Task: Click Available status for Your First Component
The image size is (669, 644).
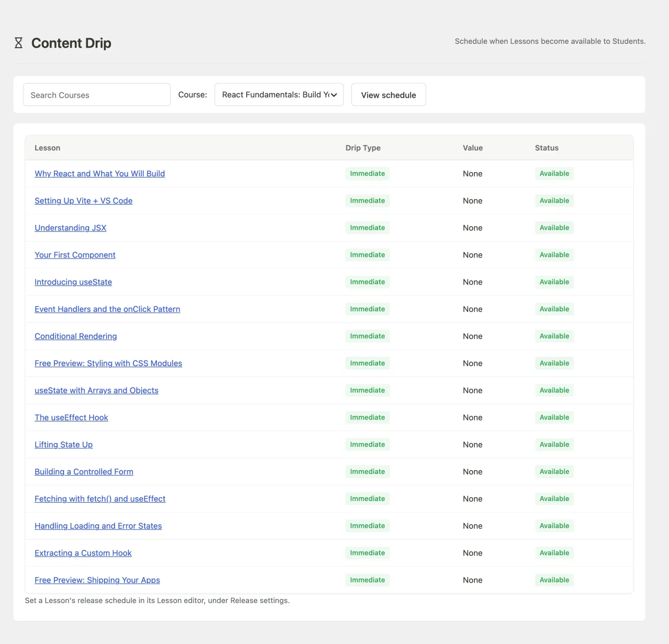Action: (x=554, y=255)
